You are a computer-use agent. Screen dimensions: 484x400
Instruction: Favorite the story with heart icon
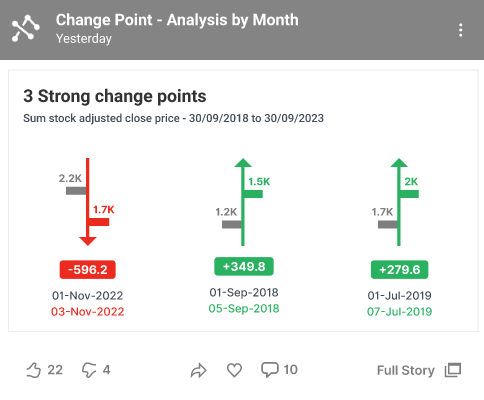point(234,370)
